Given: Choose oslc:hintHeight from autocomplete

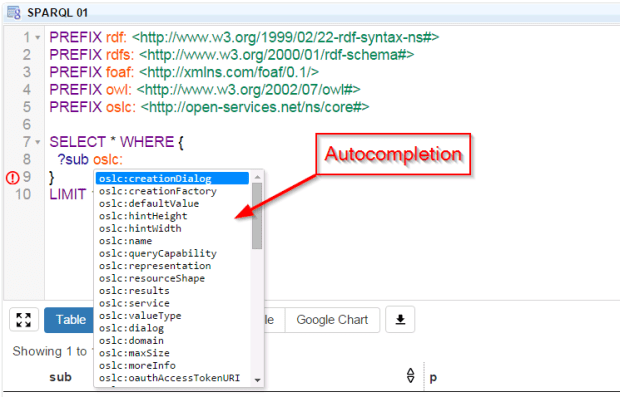Looking at the screenshot, I should (x=172, y=216).
